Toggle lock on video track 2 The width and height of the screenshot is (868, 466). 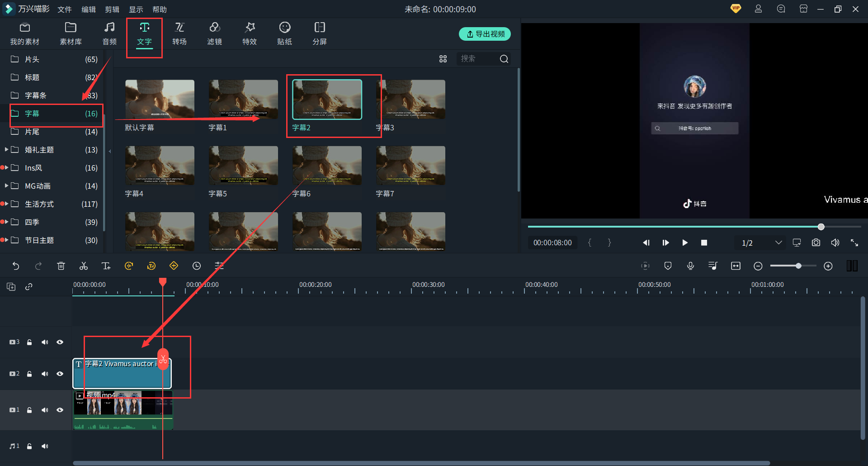(x=29, y=374)
